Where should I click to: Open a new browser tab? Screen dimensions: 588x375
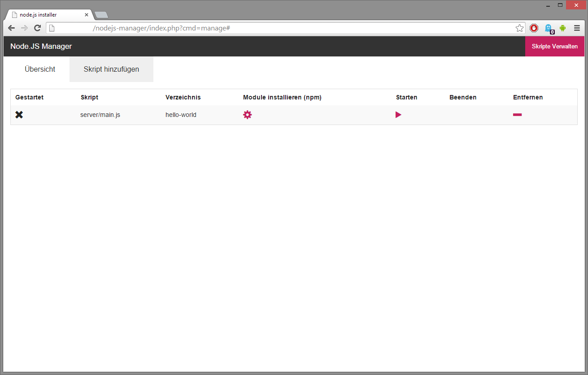[101, 15]
